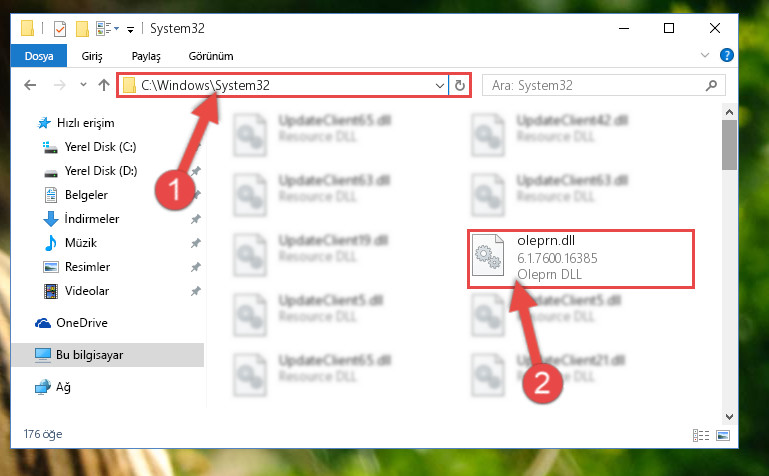
Task: Expand the ribbon with the chevron
Action: [x=705, y=55]
